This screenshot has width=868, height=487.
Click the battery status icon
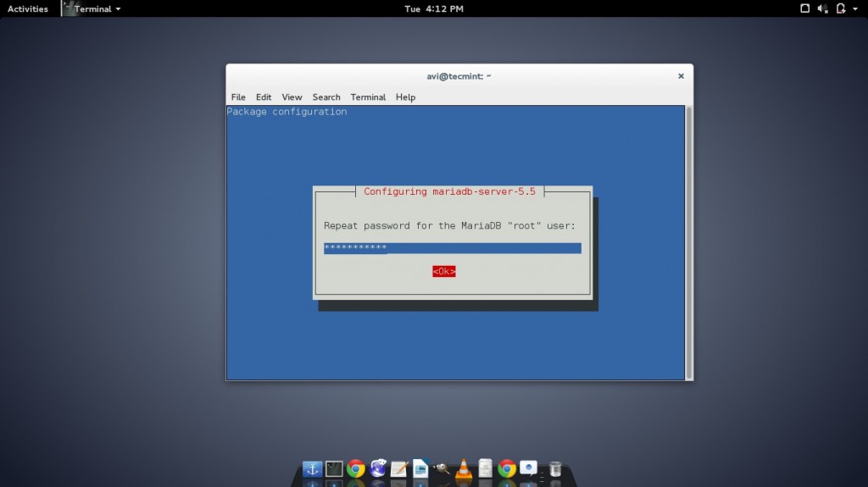[841, 8]
